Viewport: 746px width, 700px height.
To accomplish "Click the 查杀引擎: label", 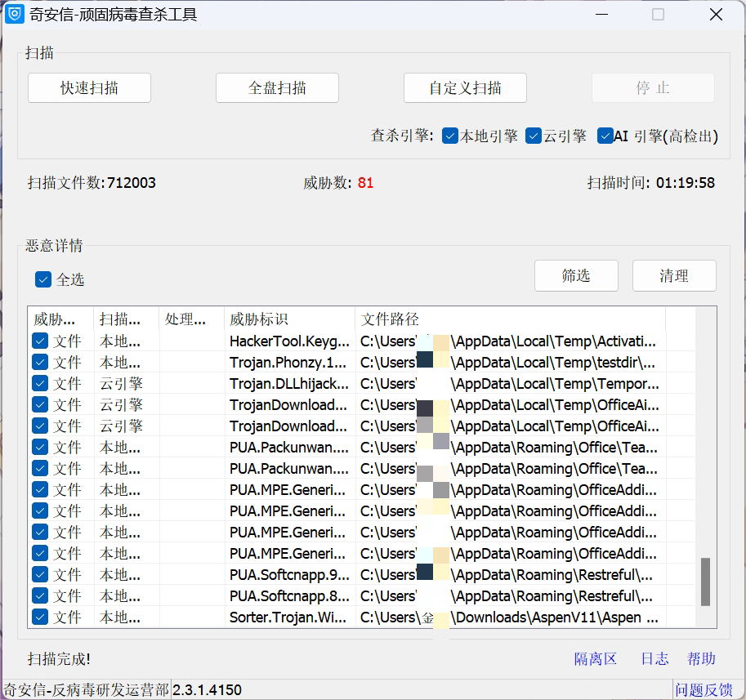I will pyautogui.click(x=402, y=136).
